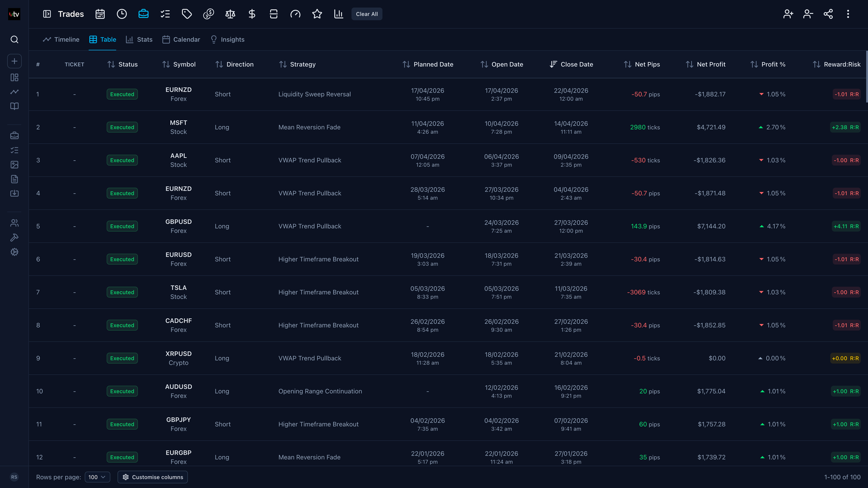Open the calendar date filter in the toolbar

[100, 14]
